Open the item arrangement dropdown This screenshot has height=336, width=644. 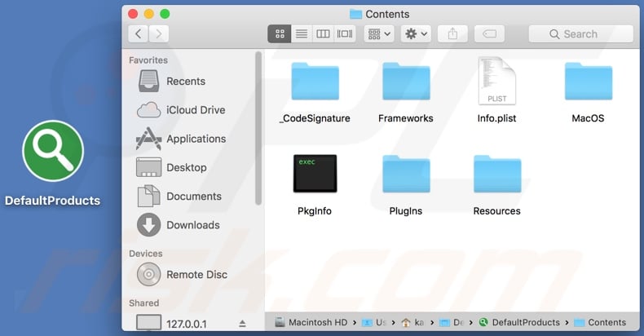pyautogui.click(x=379, y=33)
